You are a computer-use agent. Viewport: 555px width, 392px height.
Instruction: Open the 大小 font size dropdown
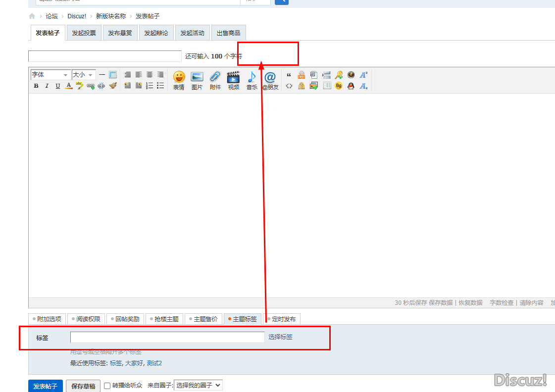(x=83, y=75)
